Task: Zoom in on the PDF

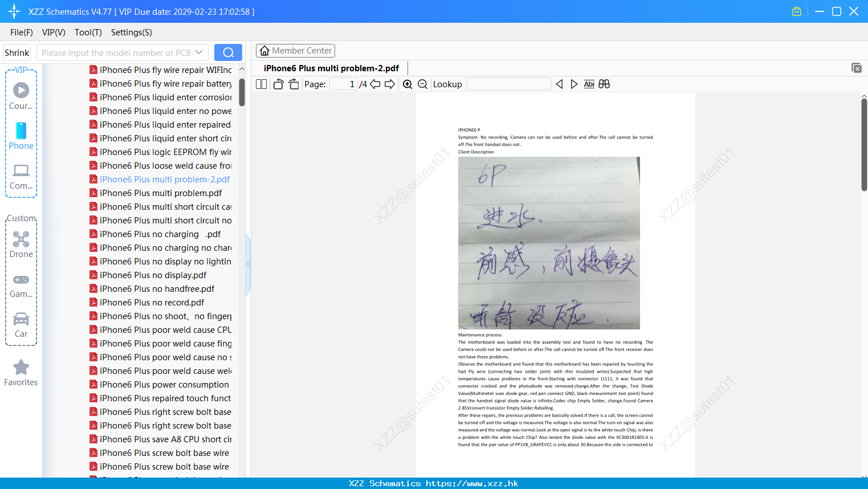Action: tap(407, 84)
